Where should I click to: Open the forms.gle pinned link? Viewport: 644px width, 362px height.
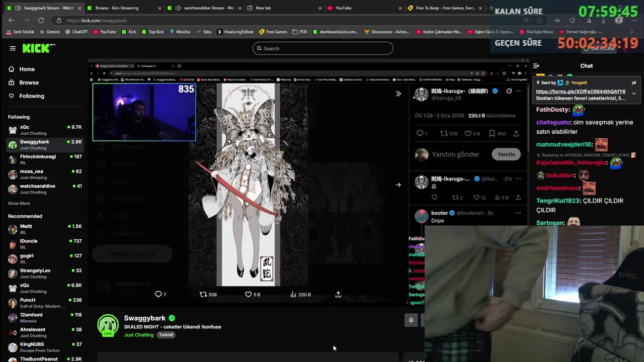[x=581, y=92]
